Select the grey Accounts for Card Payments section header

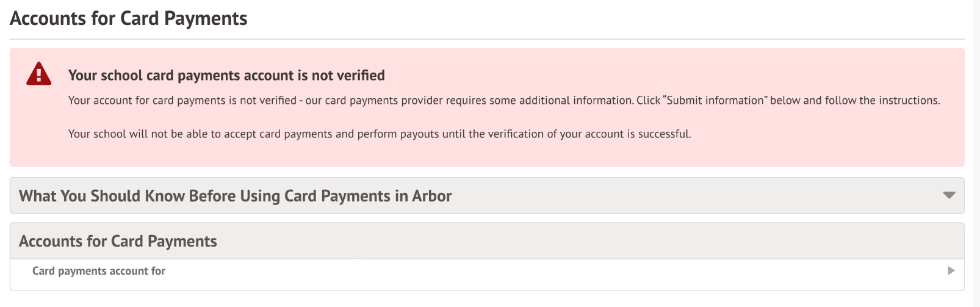[118, 241]
